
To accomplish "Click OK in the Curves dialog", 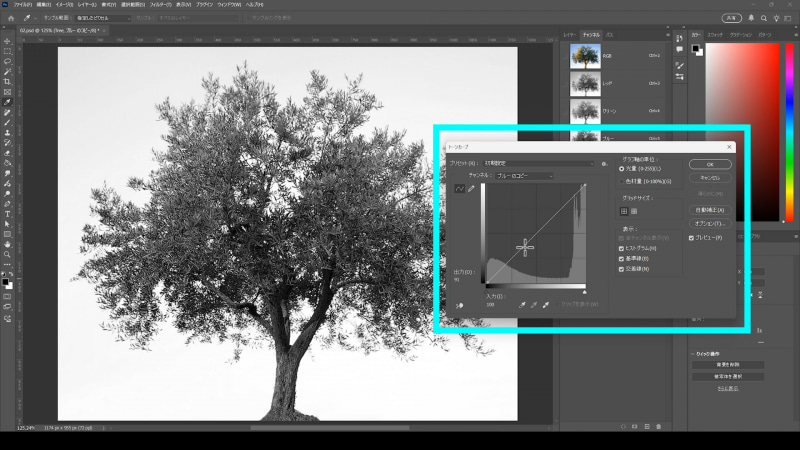I will pos(710,164).
